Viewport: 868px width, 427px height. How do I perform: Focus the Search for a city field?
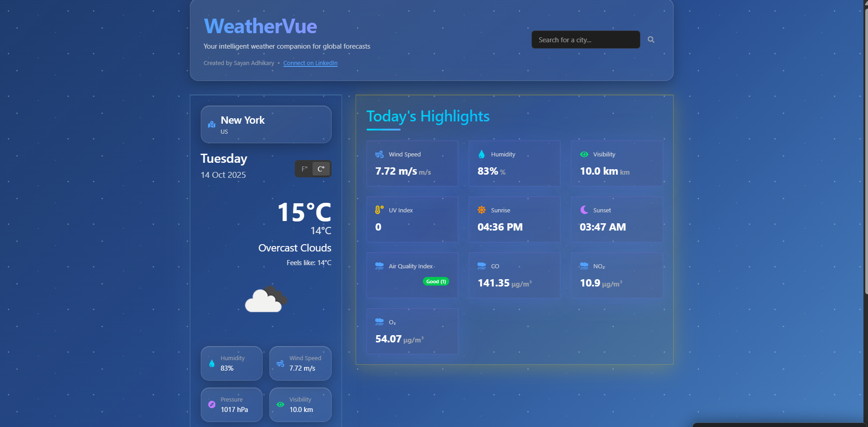(585, 40)
